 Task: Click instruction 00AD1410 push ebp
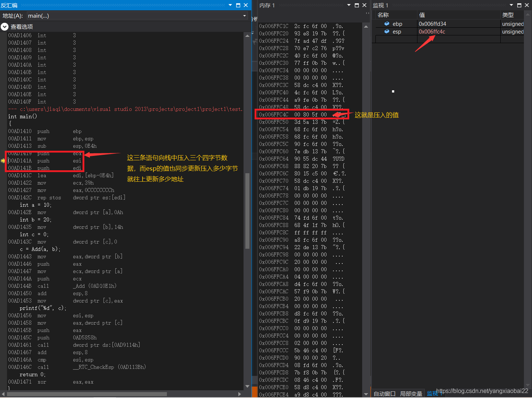click(x=45, y=131)
